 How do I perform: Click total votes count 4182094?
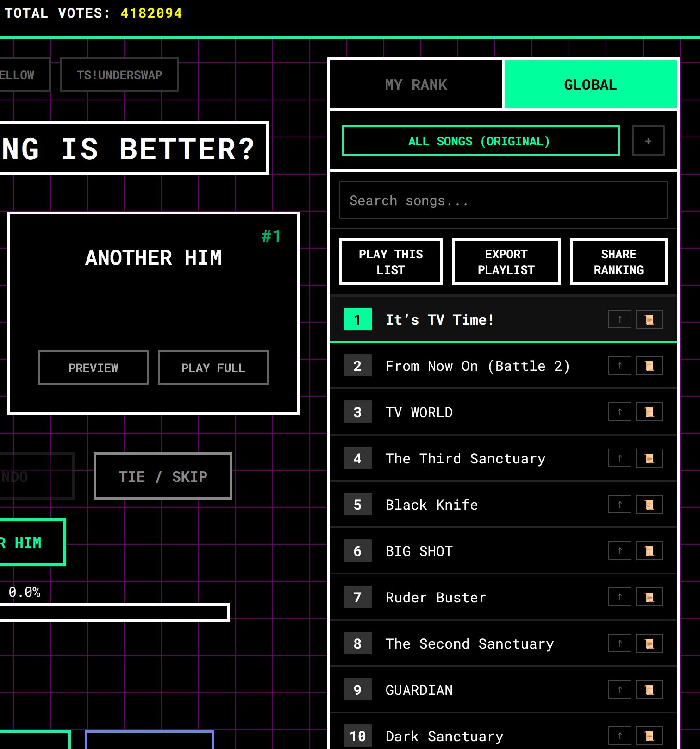click(151, 13)
